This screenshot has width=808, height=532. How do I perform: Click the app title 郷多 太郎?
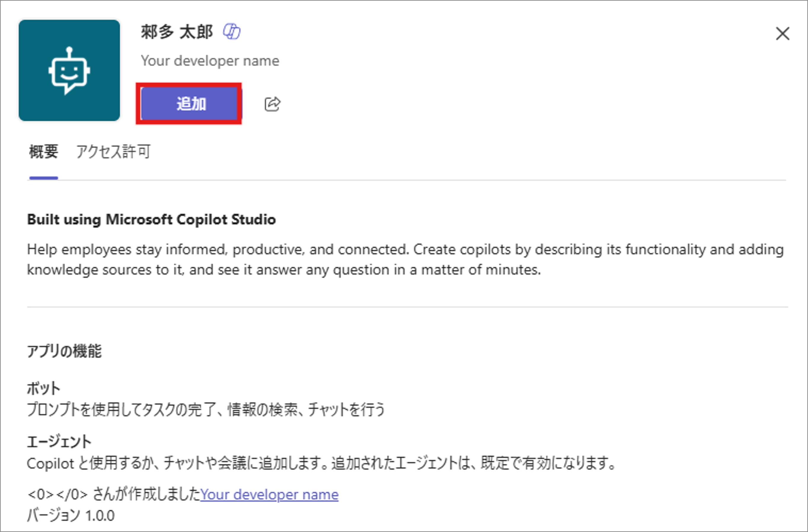point(176,32)
